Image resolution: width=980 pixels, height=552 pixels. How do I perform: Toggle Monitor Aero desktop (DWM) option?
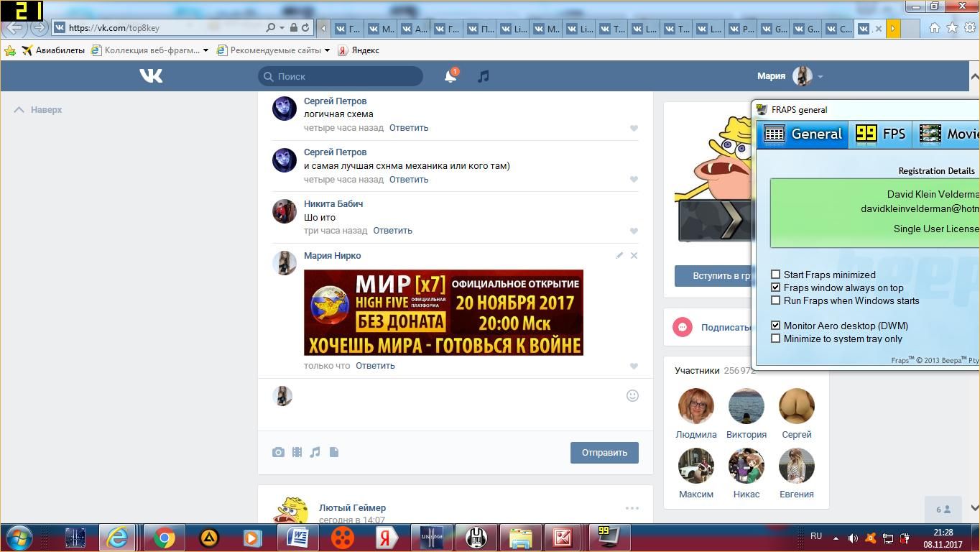[x=776, y=326]
